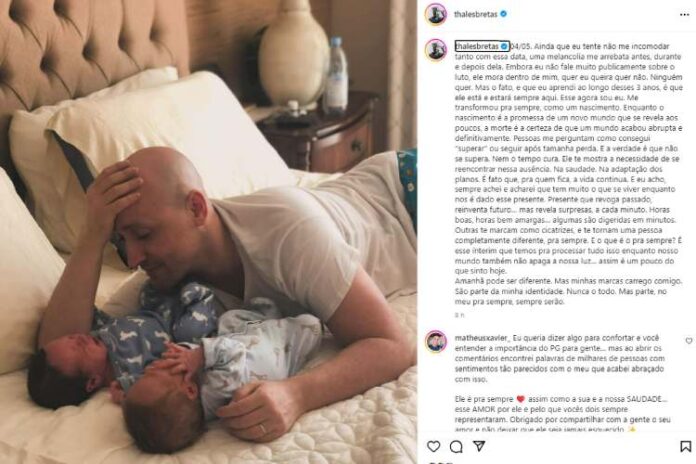
Task: Like matheusxavier_'s comment with small heart
Action: point(688,341)
